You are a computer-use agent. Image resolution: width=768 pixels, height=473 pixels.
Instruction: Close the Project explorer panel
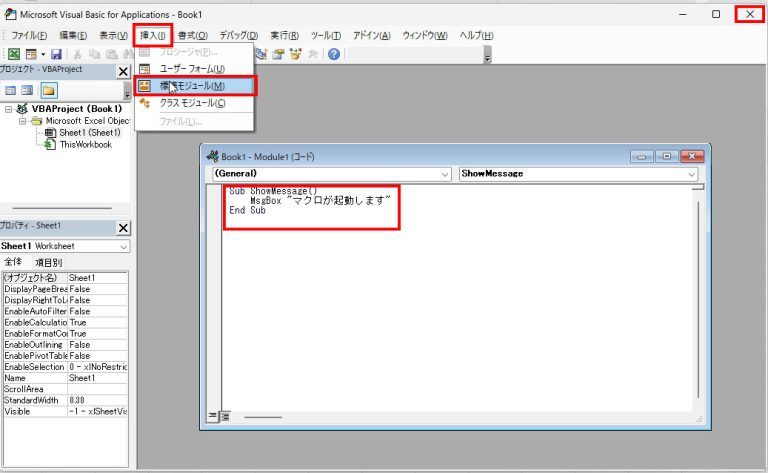[x=123, y=72]
